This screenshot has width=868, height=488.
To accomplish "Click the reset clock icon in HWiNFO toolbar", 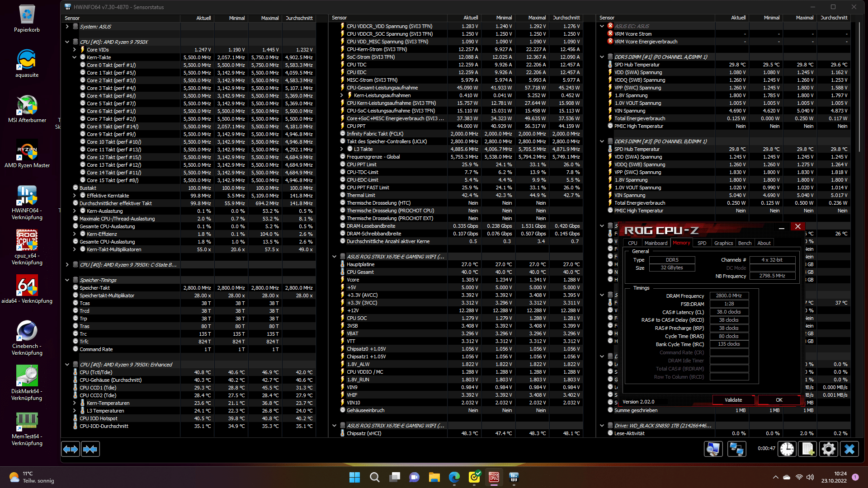I will [787, 449].
